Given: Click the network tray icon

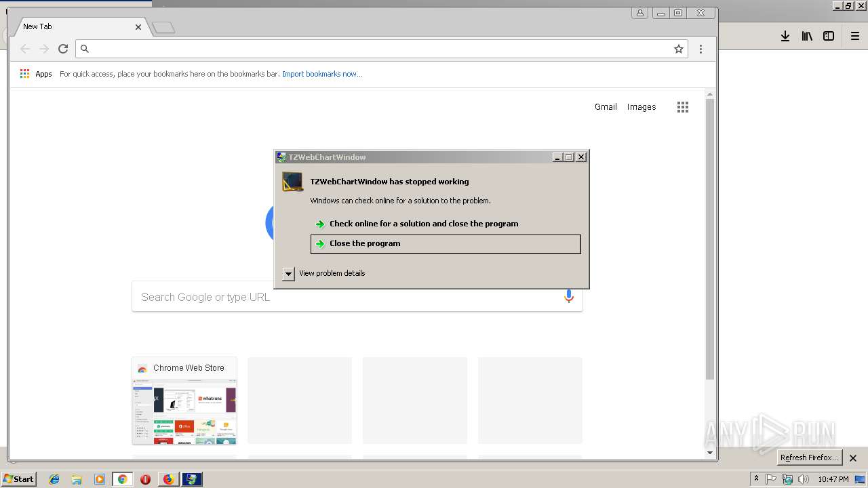Looking at the screenshot, I should (787, 479).
